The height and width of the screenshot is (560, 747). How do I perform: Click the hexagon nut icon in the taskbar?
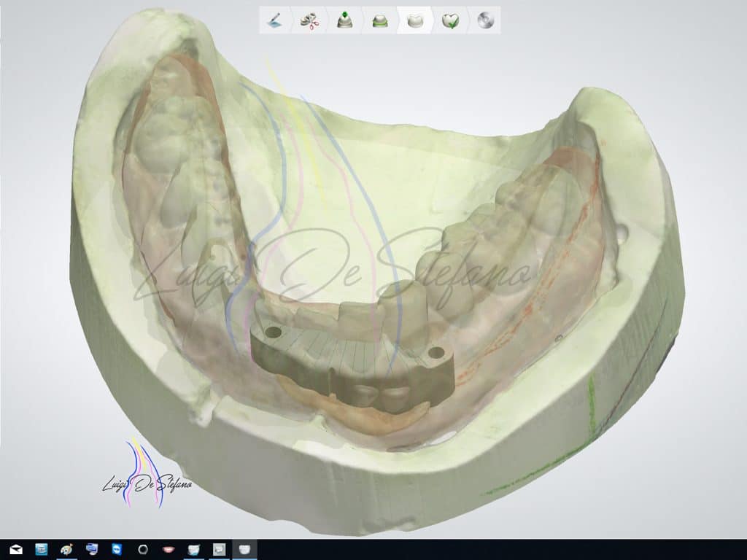[x=143, y=549]
